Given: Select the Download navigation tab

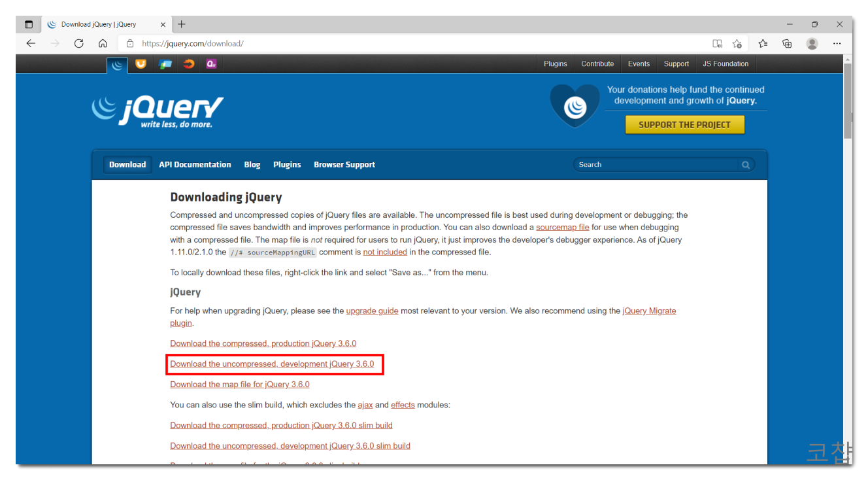Looking at the screenshot, I should click(x=127, y=165).
